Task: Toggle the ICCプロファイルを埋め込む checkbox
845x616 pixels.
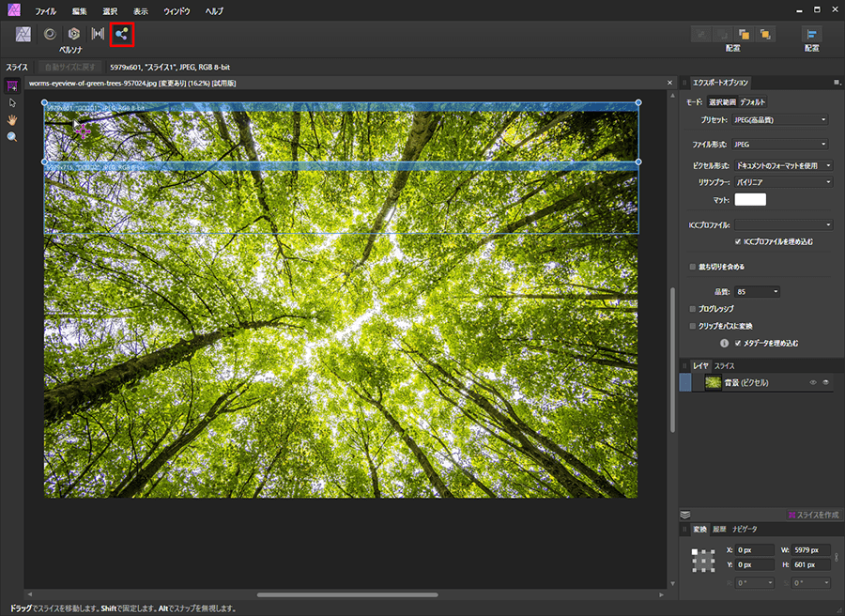Action: 738,241
